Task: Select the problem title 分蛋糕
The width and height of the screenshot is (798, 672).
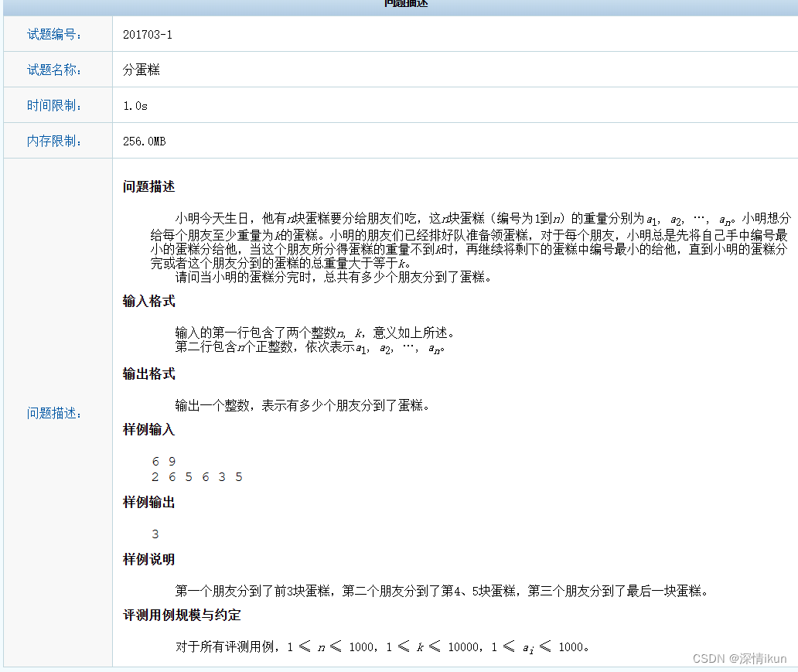Action: point(141,70)
